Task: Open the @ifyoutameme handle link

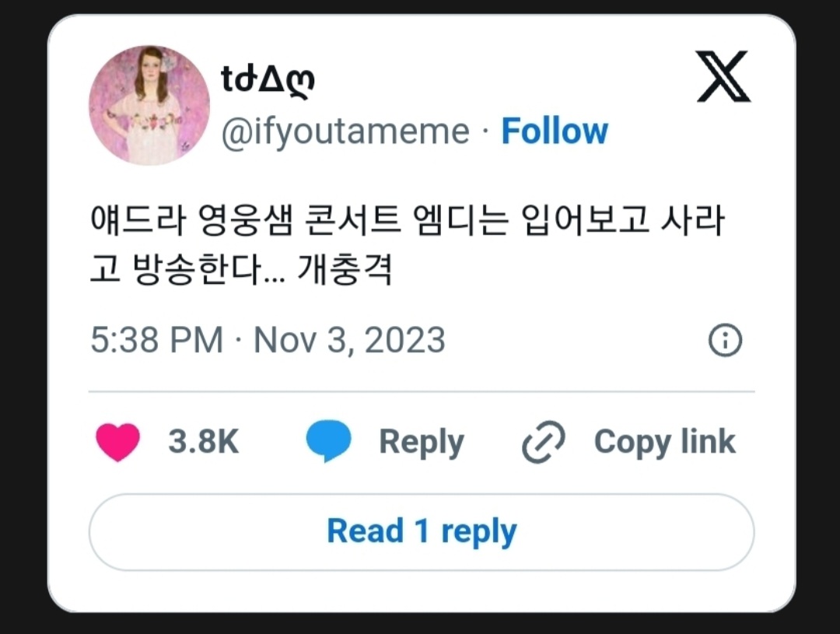Action: [x=345, y=131]
